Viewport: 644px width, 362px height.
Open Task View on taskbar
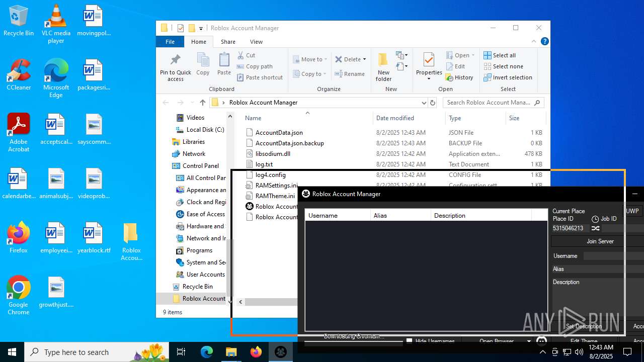point(181,352)
